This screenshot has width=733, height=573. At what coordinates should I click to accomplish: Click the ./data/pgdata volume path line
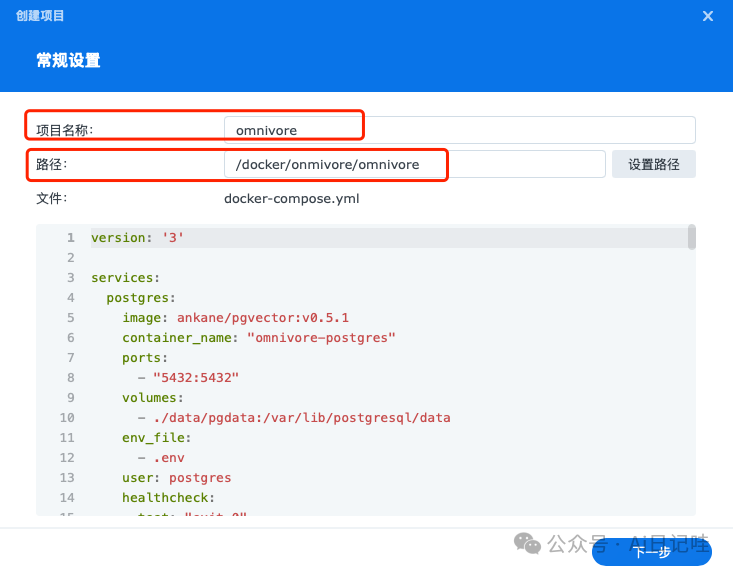click(294, 418)
